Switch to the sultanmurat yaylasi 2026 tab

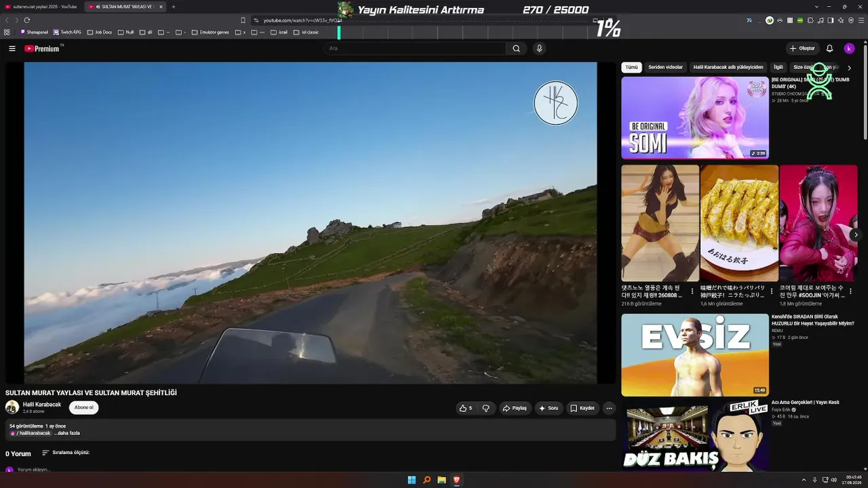click(x=42, y=7)
